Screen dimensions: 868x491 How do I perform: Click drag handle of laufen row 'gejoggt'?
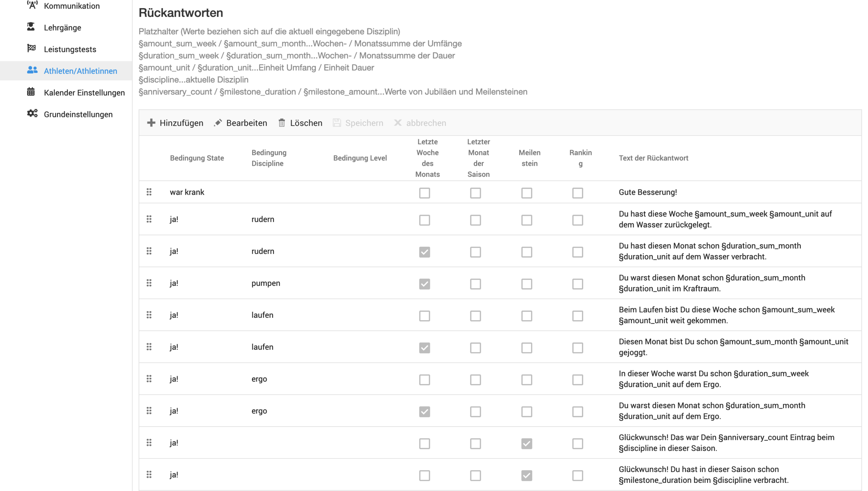(149, 347)
